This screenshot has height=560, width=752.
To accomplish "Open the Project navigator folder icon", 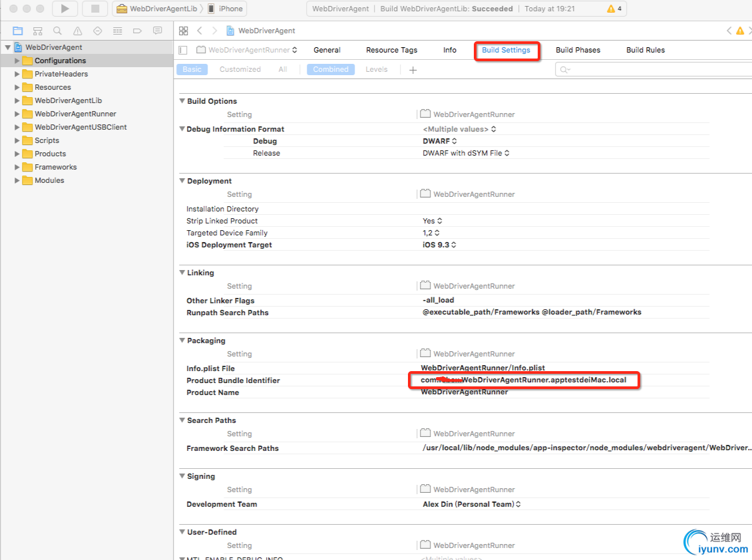I will pos(18,31).
